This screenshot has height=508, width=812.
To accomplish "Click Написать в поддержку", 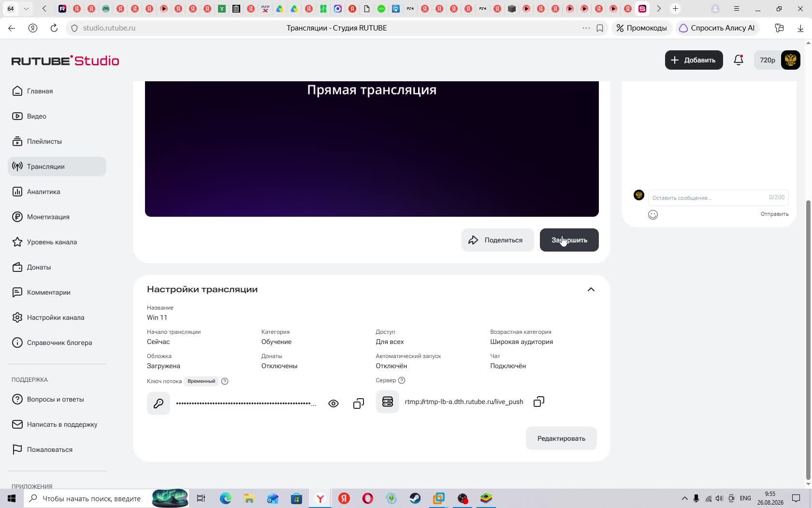I will click(57, 424).
